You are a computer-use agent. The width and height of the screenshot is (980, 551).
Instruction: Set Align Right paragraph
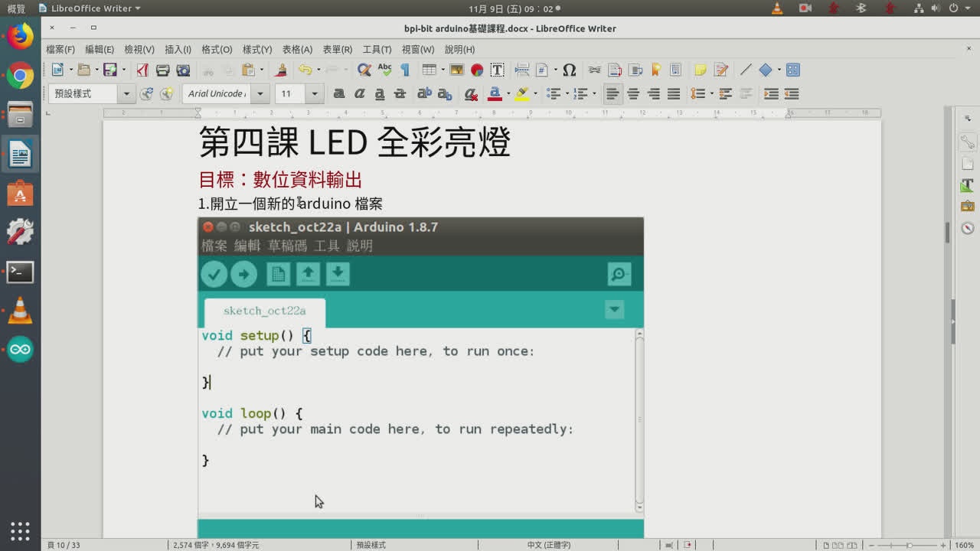tap(653, 94)
